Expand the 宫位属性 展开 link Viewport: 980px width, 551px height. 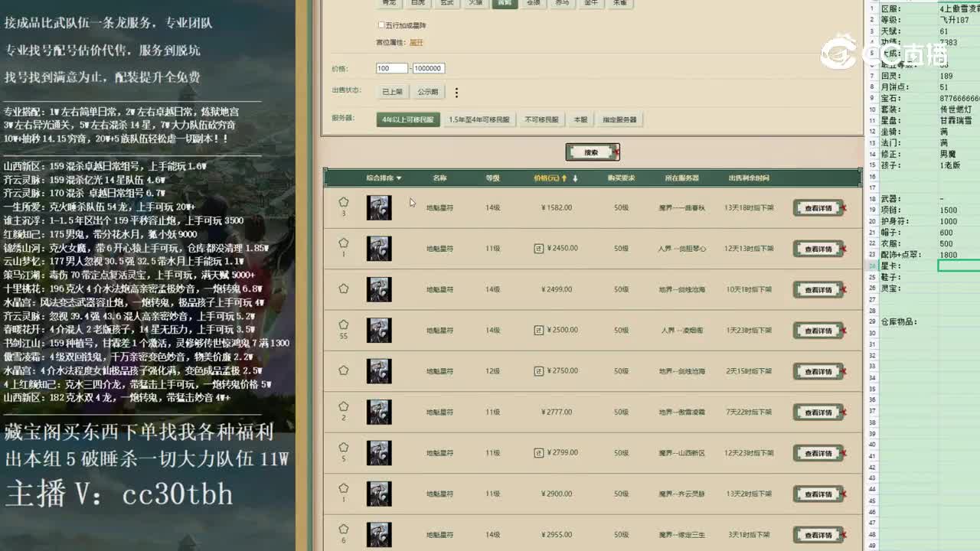(x=416, y=43)
